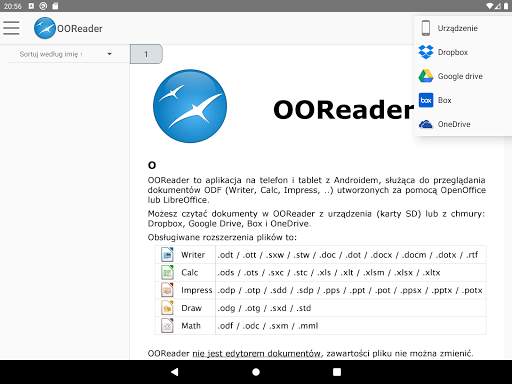Choose Urządzenie storage option
The height and width of the screenshot is (384, 512).
[463, 28]
